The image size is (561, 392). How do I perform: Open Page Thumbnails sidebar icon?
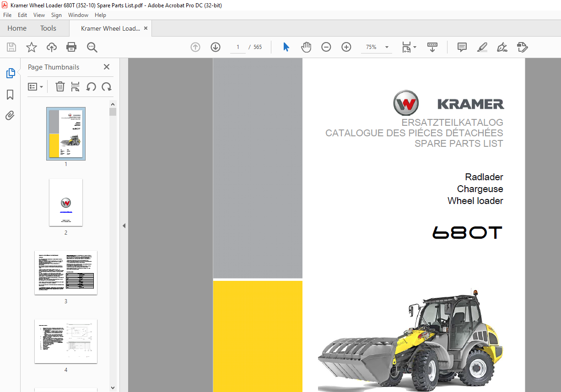click(x=10, y=73)
